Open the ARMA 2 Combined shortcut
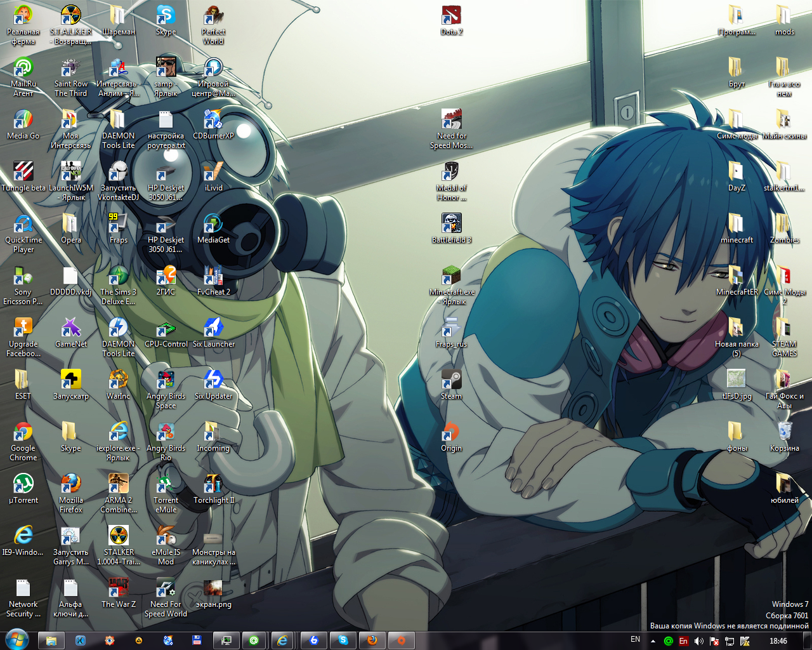The height and width of the screenshot is (650, 812). coord(118,493)
